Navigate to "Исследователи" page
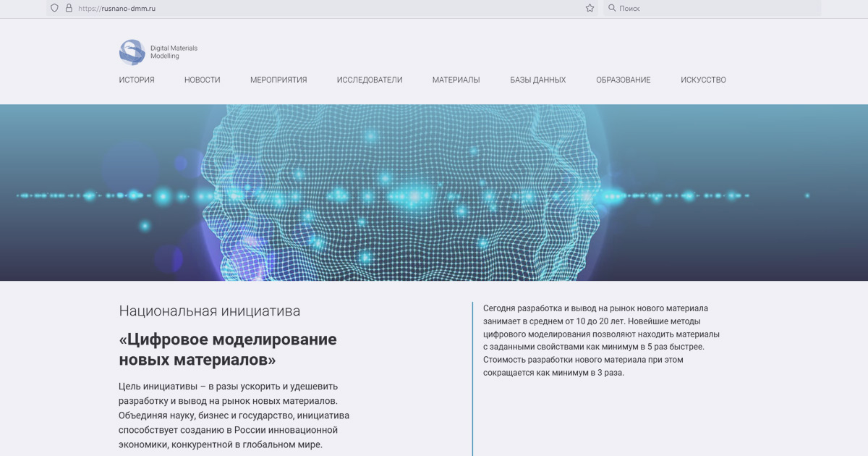This screenshot has height=456, width=868. tap(369, 80)
